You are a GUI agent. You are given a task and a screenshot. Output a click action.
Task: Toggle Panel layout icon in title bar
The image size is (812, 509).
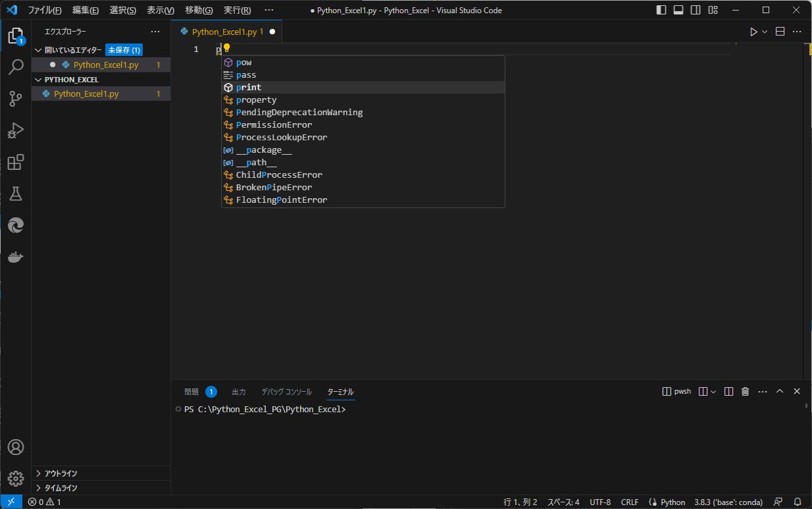678,10
